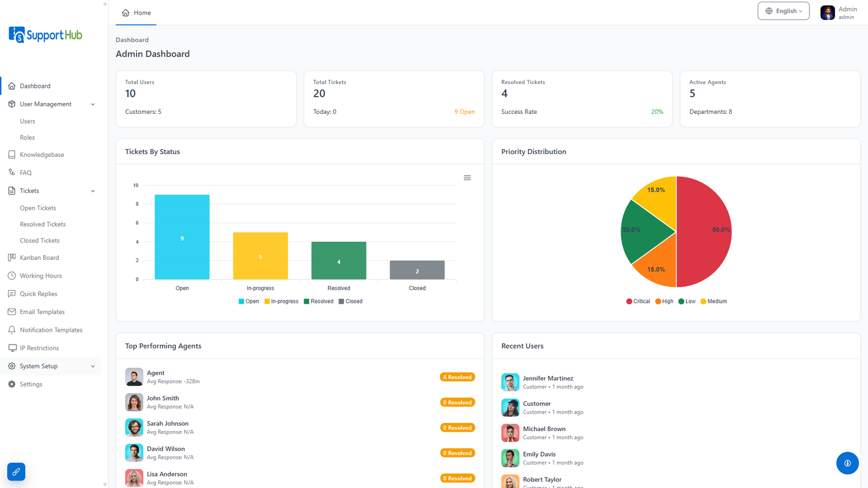Click the blue rocket floating button
868x488 pixels.
(x=16, y=472)
